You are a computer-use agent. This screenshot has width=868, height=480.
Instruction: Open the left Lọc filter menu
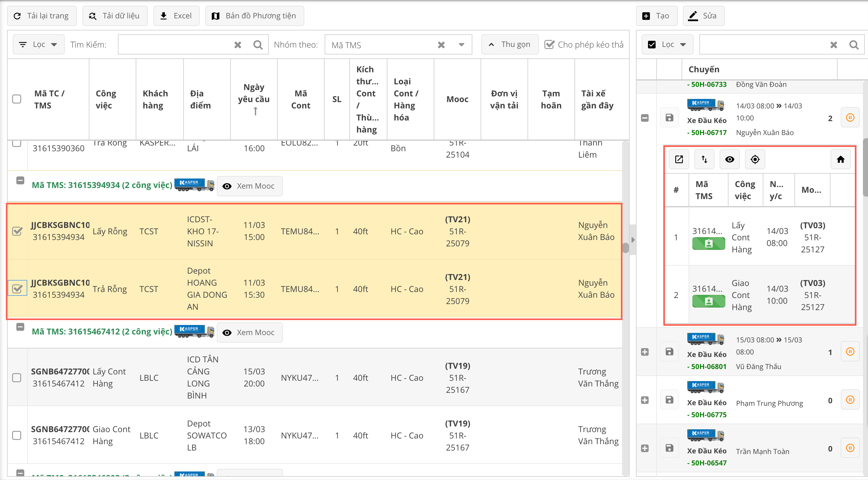tap(38, 44)
